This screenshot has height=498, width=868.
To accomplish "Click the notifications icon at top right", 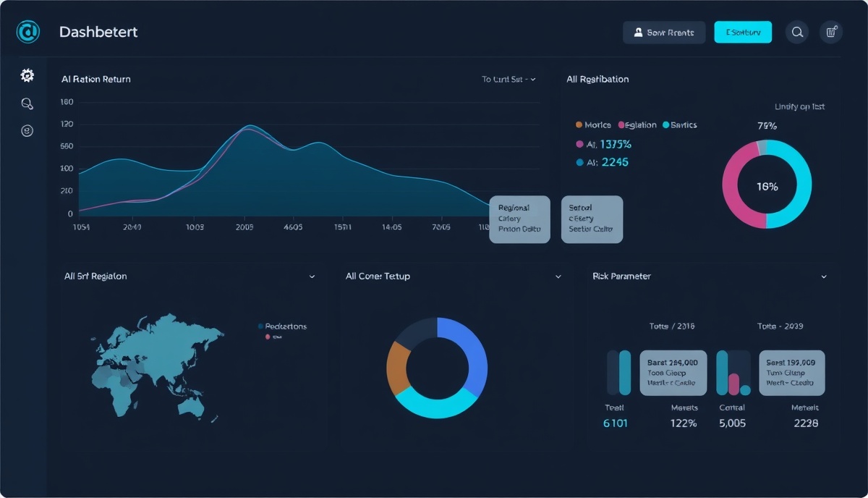I will click(830, 32).
